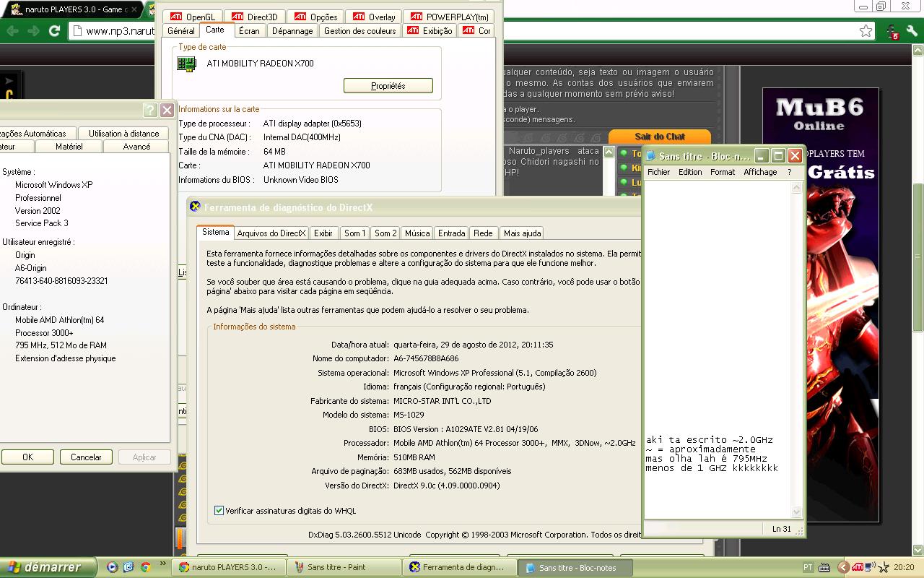The image size is (924, 578).
Task: Open Chrome wrench settings menu
Action: click(912, 31)
